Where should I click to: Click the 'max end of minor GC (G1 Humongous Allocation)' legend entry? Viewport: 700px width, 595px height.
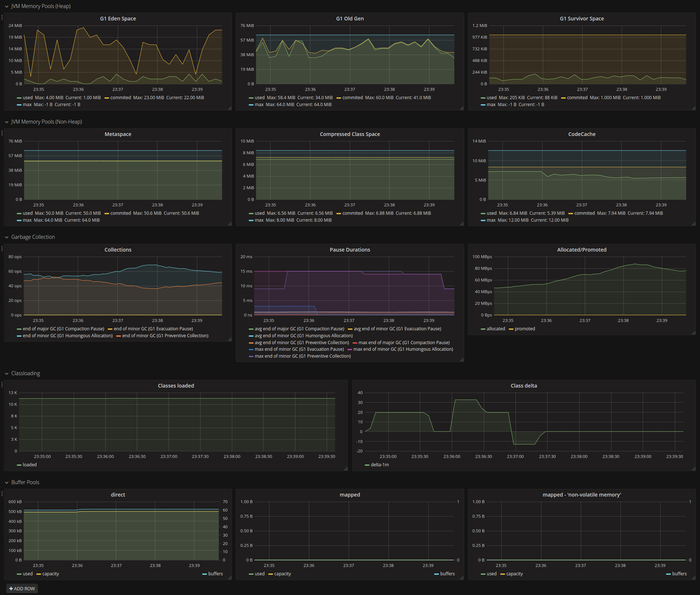coord(403,349)
